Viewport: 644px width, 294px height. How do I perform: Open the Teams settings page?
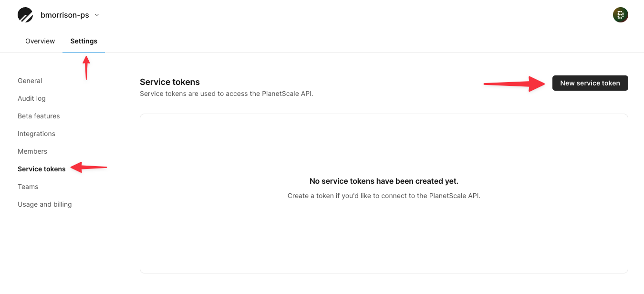[x=28, y=187]
